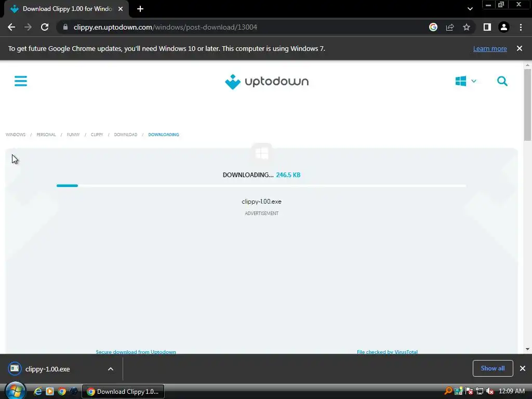Open the Windows Start menu
The height and width of the screenshot is (399, 532).
click(15, 391)
